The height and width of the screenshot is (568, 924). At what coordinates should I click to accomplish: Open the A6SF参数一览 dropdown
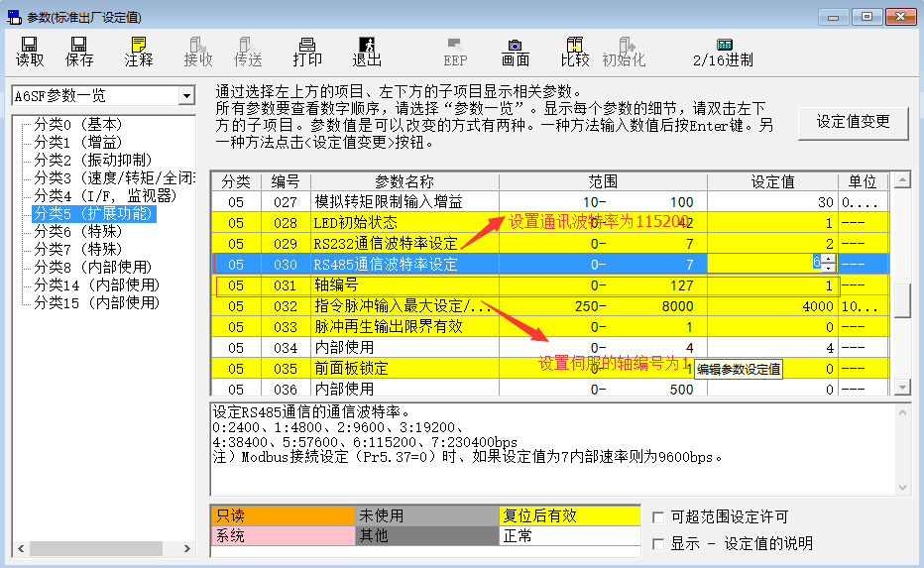point(186,95)
